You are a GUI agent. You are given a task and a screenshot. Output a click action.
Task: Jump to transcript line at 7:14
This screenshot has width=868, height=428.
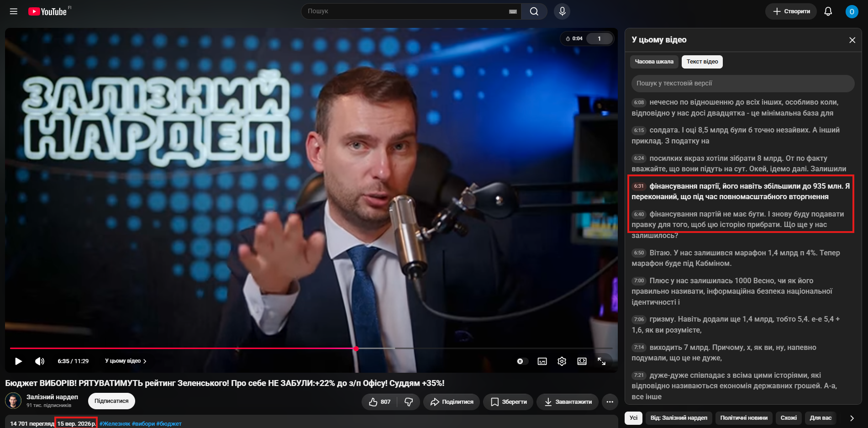point(742,353)
